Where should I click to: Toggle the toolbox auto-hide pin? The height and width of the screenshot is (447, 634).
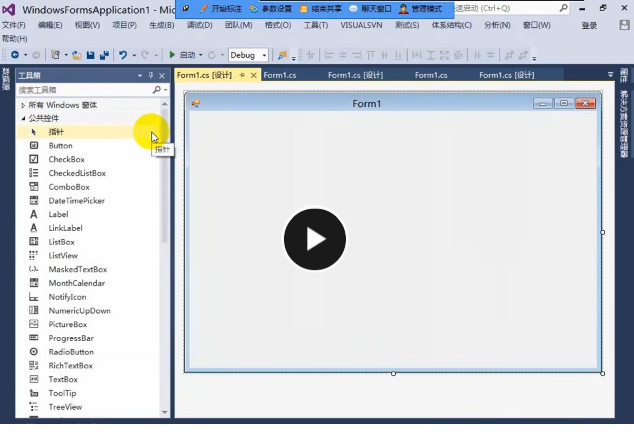coord(151,75)
